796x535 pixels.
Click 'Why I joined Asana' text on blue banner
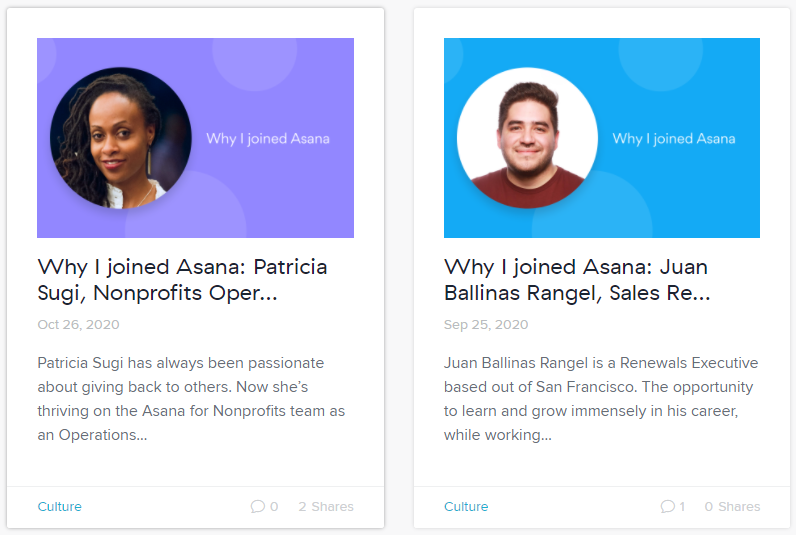tap(674, 139)
